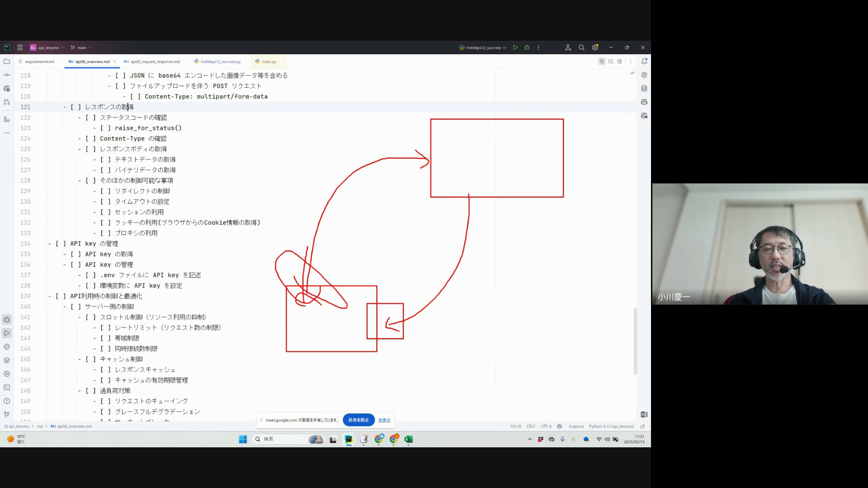Open the Code With Me icon
The height and width of the screenshot is (488, 868).
(568, 47)
